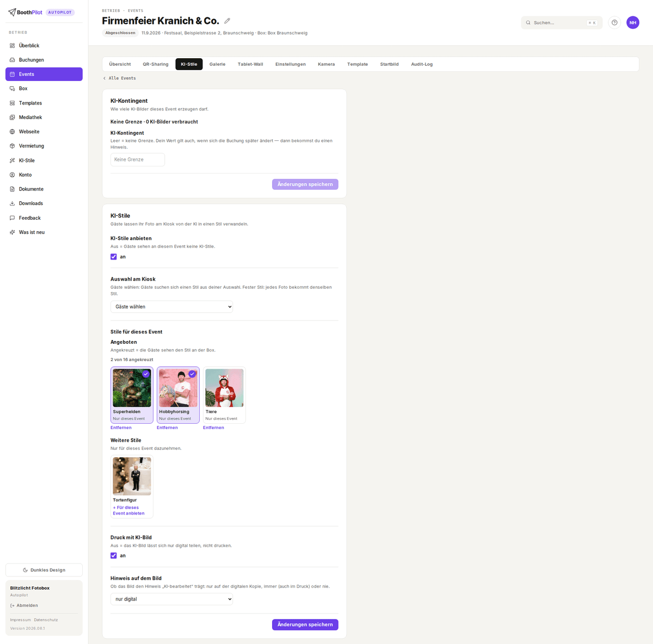The height and width of the screenshot is (644, 653).
Task: Focus the KI-Kontingent Keine Grenze field
Action: tap(138, 159)
